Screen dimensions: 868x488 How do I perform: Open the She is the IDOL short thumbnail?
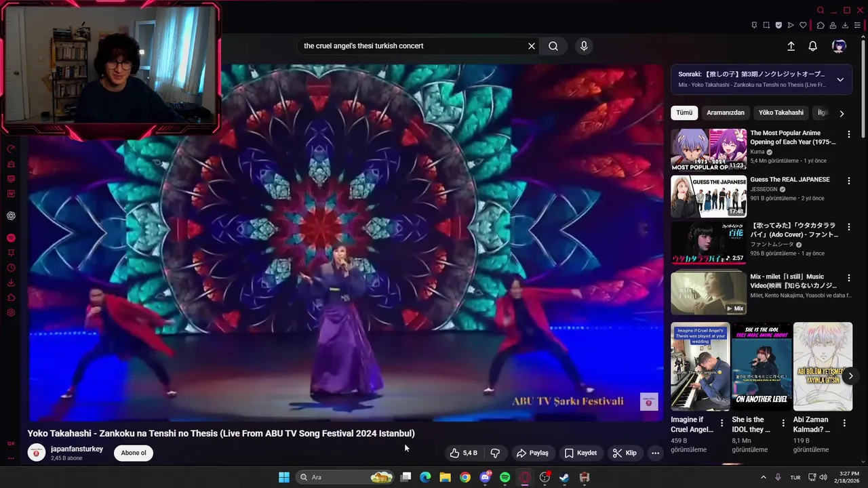762,367
